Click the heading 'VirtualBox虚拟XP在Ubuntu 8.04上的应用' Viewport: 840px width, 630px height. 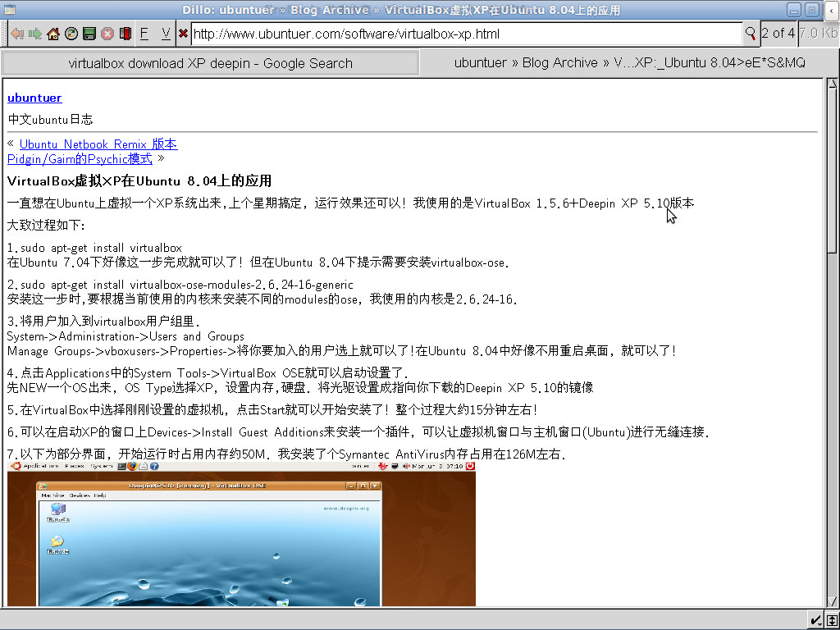tap(139, 181)
